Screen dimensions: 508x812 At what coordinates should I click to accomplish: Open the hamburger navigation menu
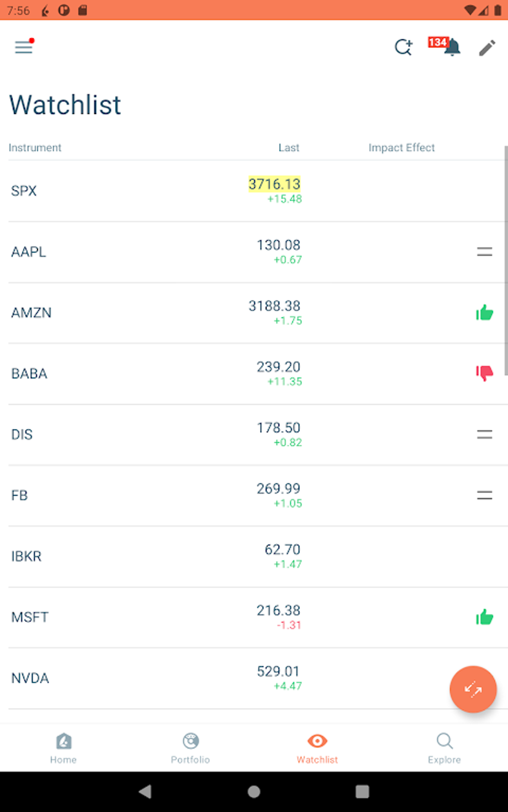[23, 47]
